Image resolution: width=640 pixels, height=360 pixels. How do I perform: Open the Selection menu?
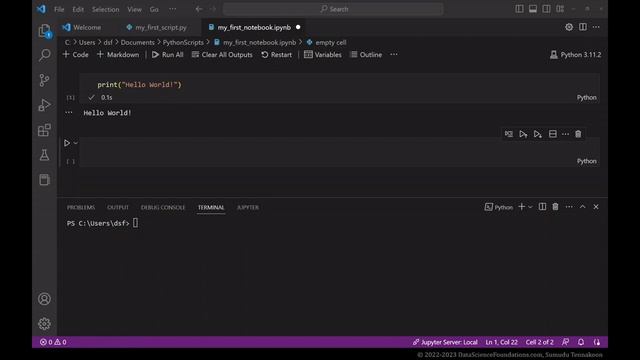click(105, 9)
